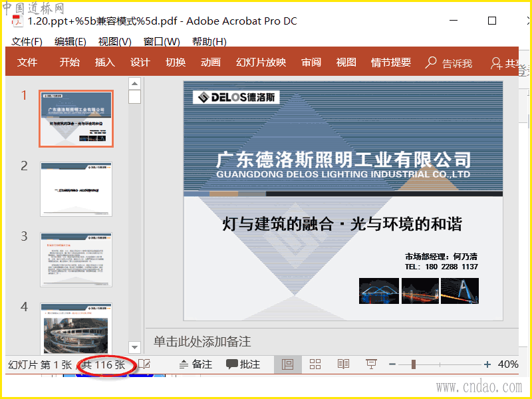532x399 pixels.
Task: Switch to the 插入 ribbon tab
Action: [105, 63]
